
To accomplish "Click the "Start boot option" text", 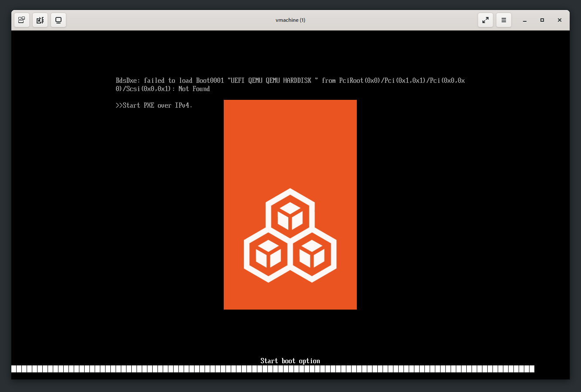I will 290,361.
